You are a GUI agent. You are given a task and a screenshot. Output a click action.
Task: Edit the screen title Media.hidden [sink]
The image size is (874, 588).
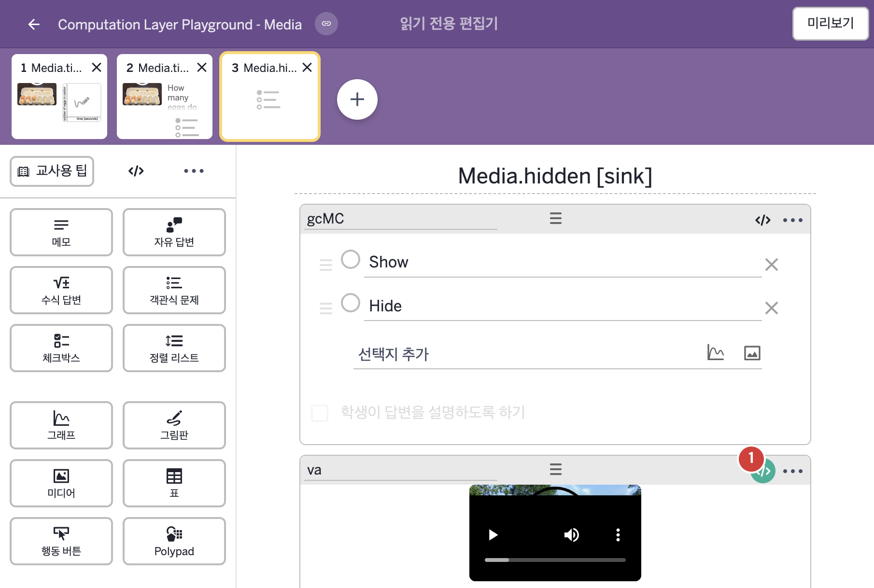pyautogui.click(x=555, y=176)
